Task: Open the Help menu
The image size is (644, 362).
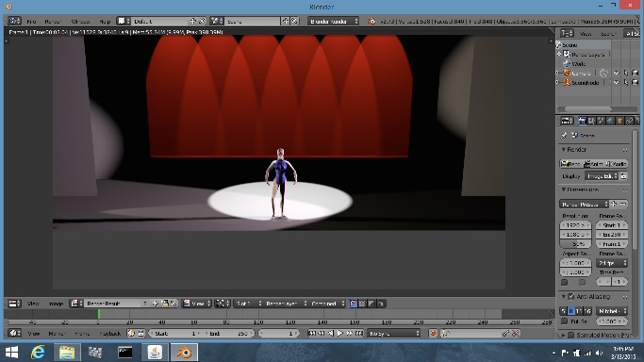Action: click(x=105, y=22)
